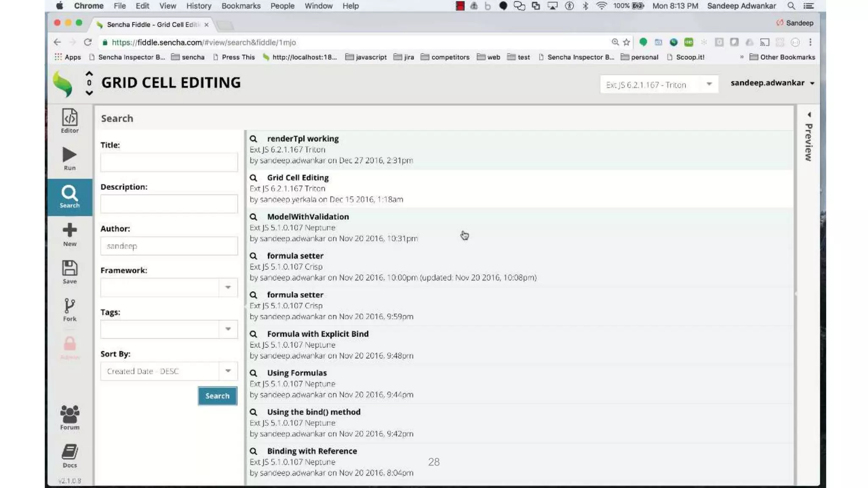This screenshot has width=868, height=488.
Task: Open the File menu
Action: click(x=120, y=6)
